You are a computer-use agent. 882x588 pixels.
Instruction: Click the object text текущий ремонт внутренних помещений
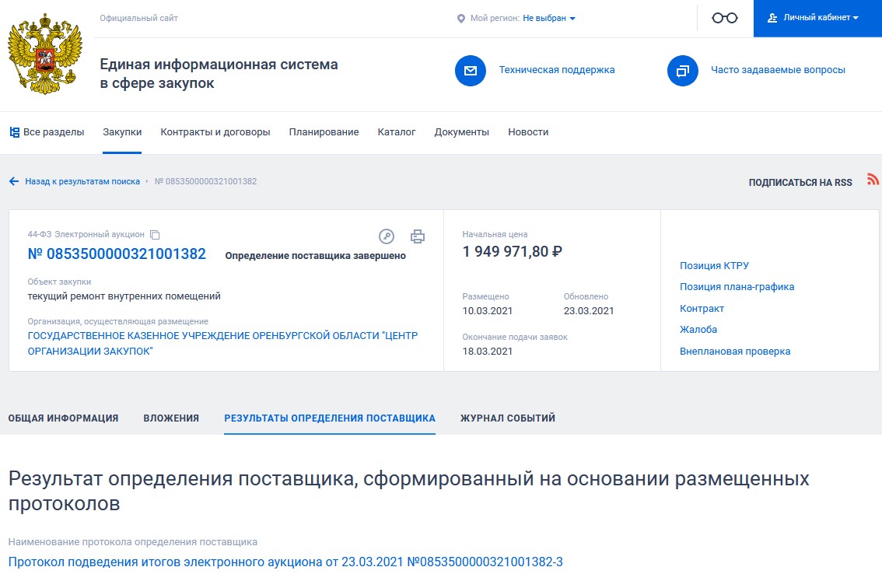pos(124,296)
